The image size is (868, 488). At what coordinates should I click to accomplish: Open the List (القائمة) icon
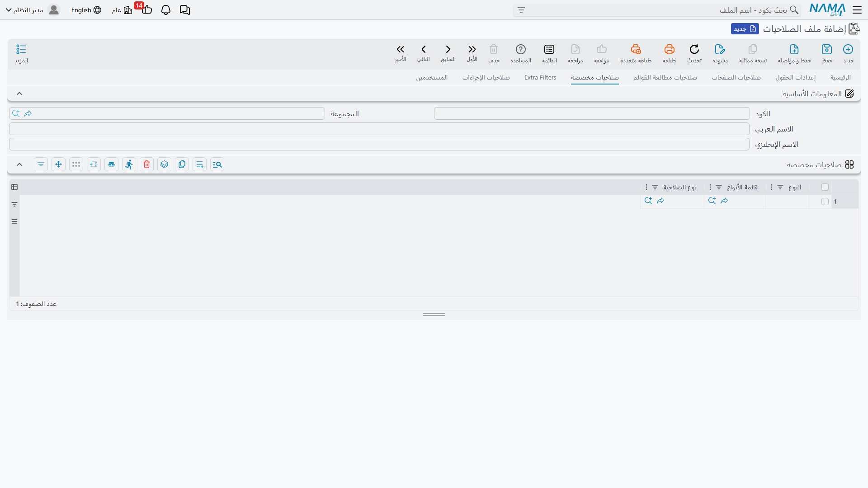pos(549,53)
